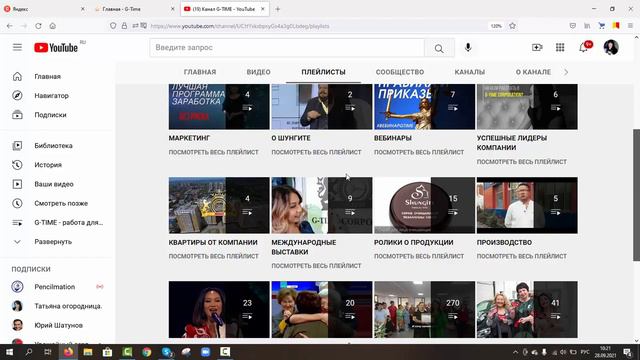Open the account avatar menu
Image resolution: width=640 pixels, height=360 pixels.
pos(611,48)
